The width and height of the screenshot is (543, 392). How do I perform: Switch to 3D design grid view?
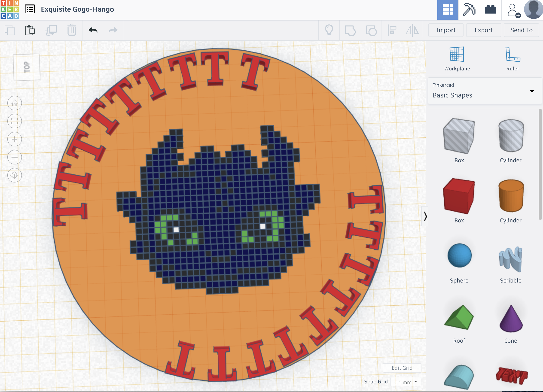(x=447, y=10)
